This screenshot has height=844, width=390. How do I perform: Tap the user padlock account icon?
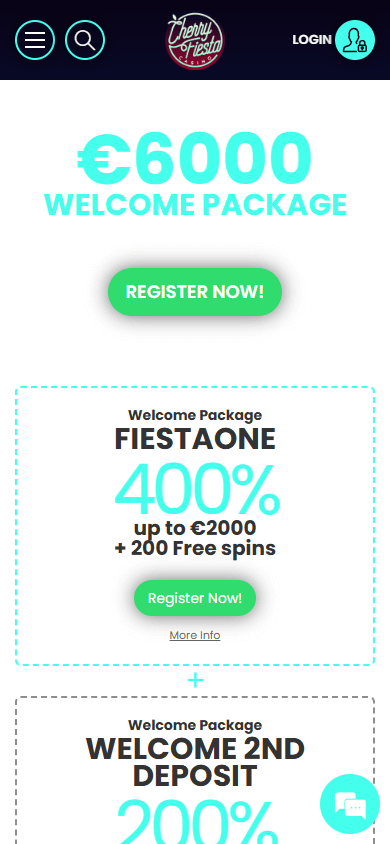click(x=355, y=40)
